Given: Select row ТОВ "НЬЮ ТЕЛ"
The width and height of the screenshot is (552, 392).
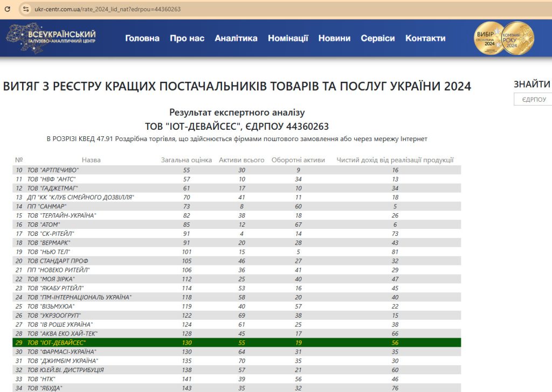Looking at the screenshot, I should click(x=237, y=252).
